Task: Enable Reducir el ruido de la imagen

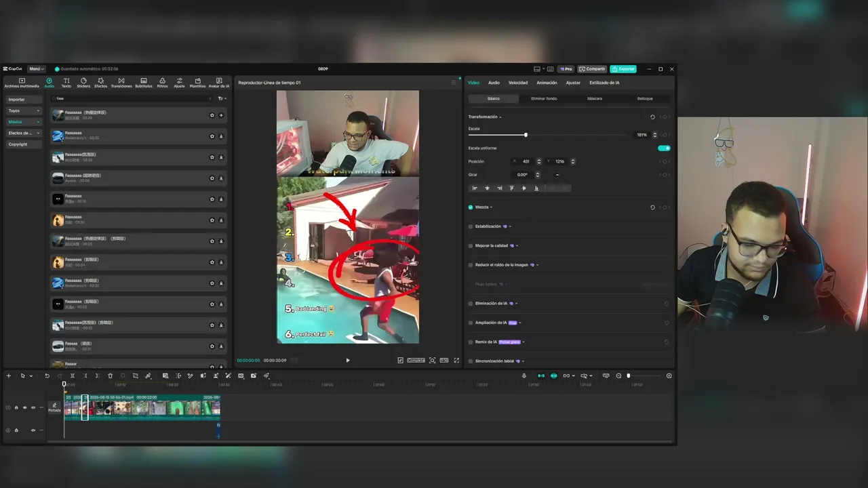Action: pyautogui.click(x=471, y=265)
